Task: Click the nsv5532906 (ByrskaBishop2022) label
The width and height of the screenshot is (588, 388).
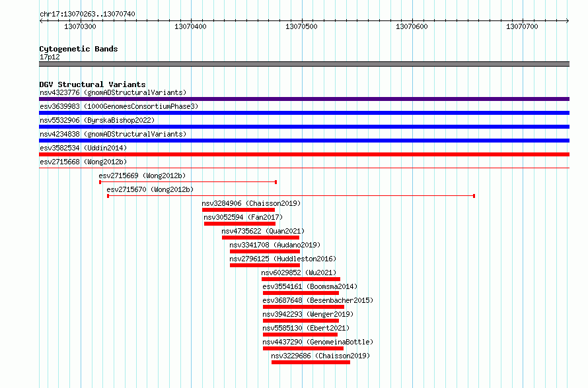Action: 97,120
